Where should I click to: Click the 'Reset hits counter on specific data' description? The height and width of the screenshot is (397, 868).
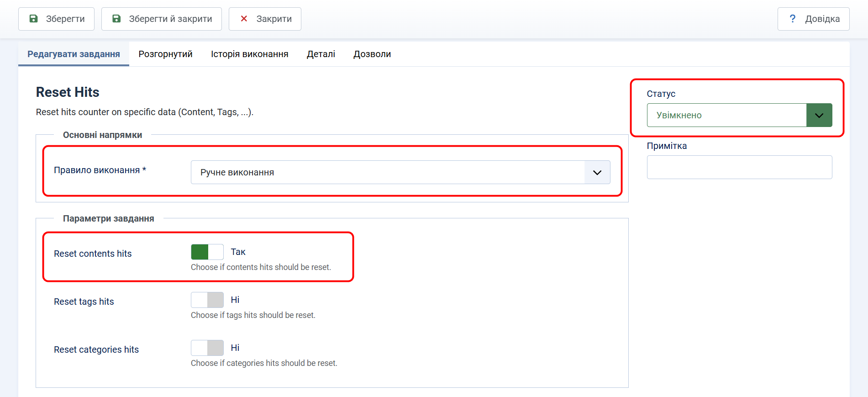click(x=145, y=112)
